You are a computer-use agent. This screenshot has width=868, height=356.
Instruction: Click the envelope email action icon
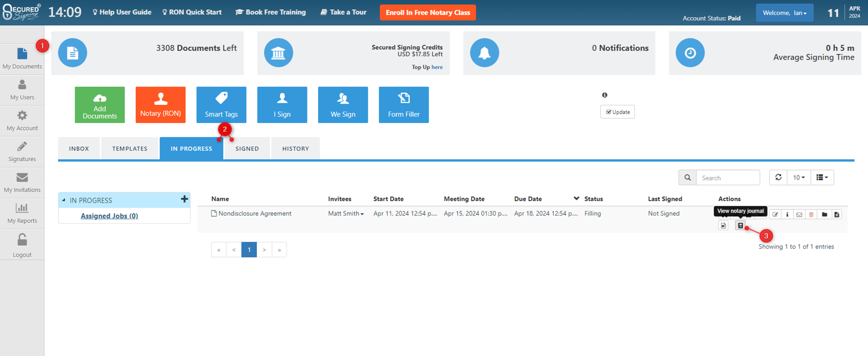pyautogui.click(x=799, y=214)
